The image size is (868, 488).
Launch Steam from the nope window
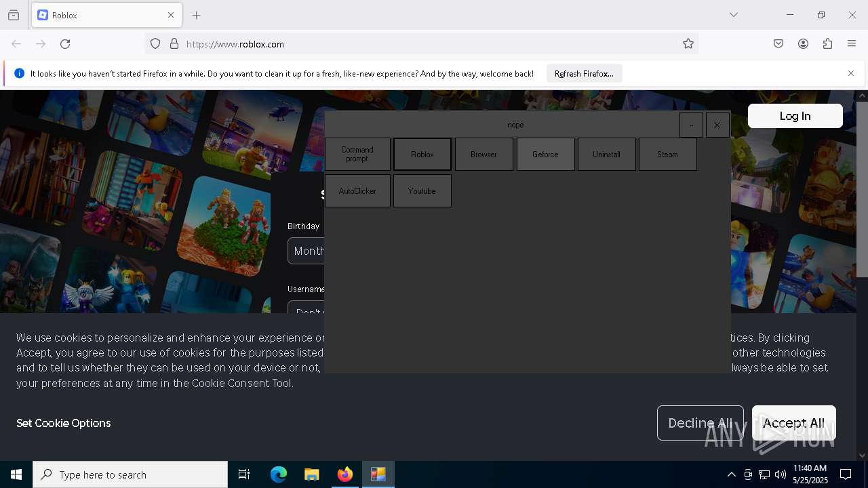point(667,155)
